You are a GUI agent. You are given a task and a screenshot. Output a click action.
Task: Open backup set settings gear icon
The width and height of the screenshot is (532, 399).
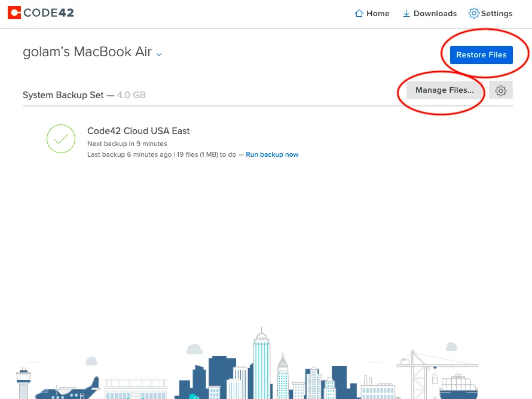click(x=501, y=90)
